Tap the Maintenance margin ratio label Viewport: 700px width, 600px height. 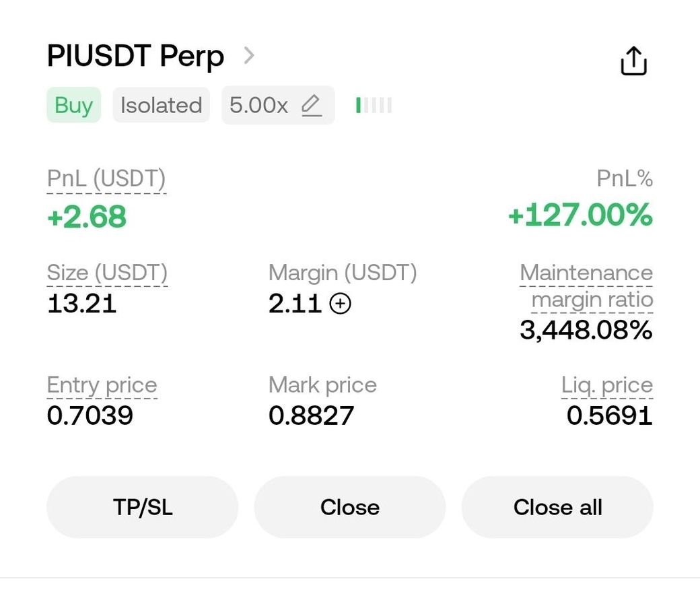click(x=587, y=286)
